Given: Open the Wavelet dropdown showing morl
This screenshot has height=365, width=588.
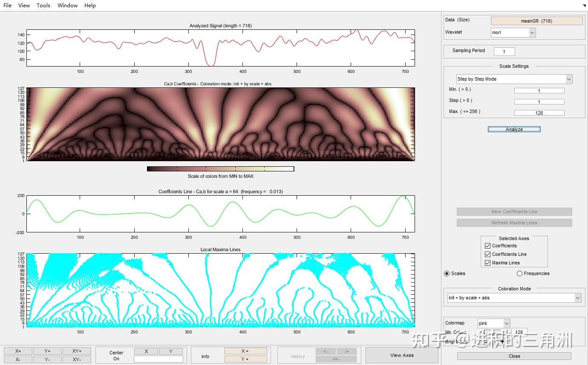Looking at the screenshot, I should coord(513,32).
